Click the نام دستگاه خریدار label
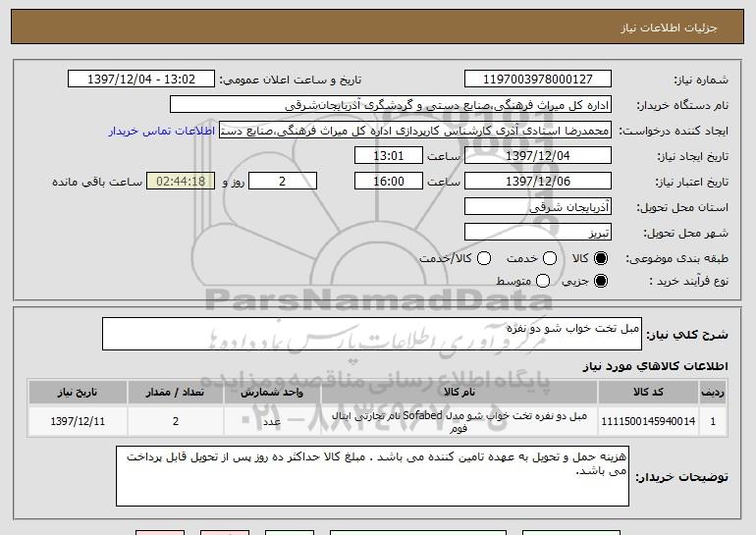This screenshot has height=535, width=756. (682, 105)
